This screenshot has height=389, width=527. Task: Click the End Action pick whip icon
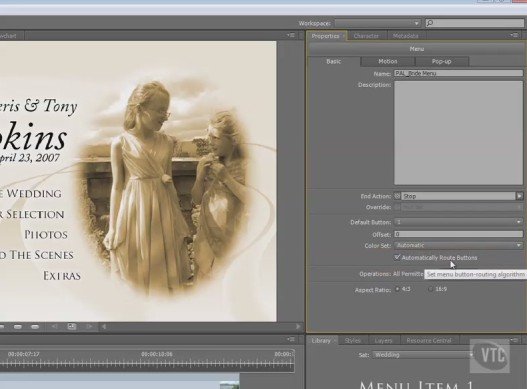[x=397, y=196]
